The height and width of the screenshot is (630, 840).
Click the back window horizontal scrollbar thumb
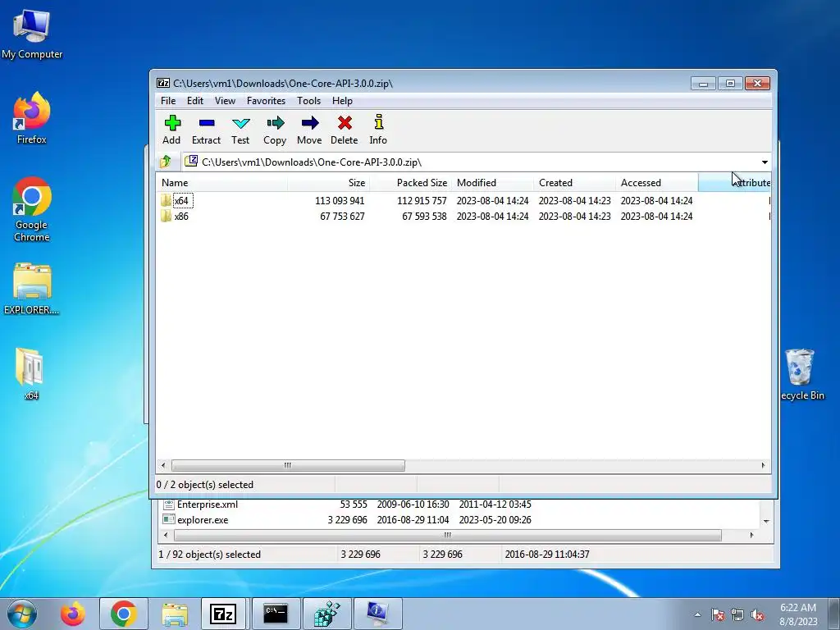click(447, 535)
